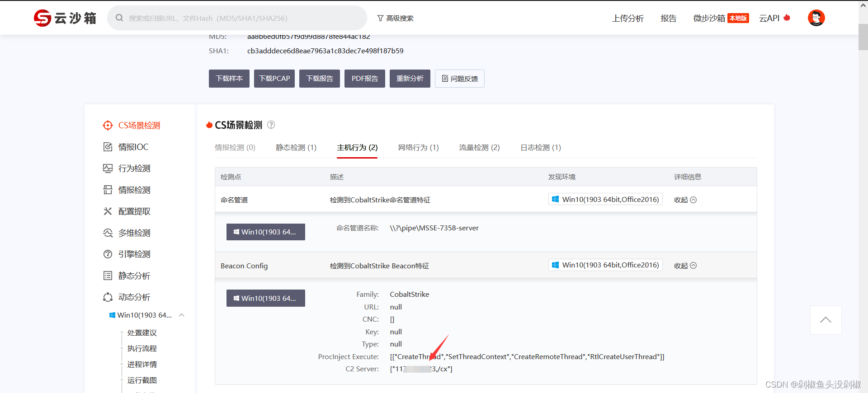Click the SHA1 hash value cb3adddece6d8eae...

[325, 51]
